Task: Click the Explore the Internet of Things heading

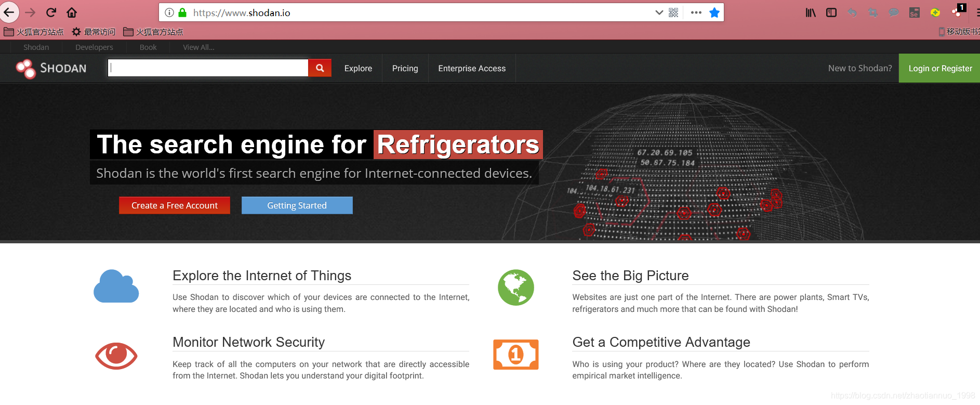Action: coord(262,276)
